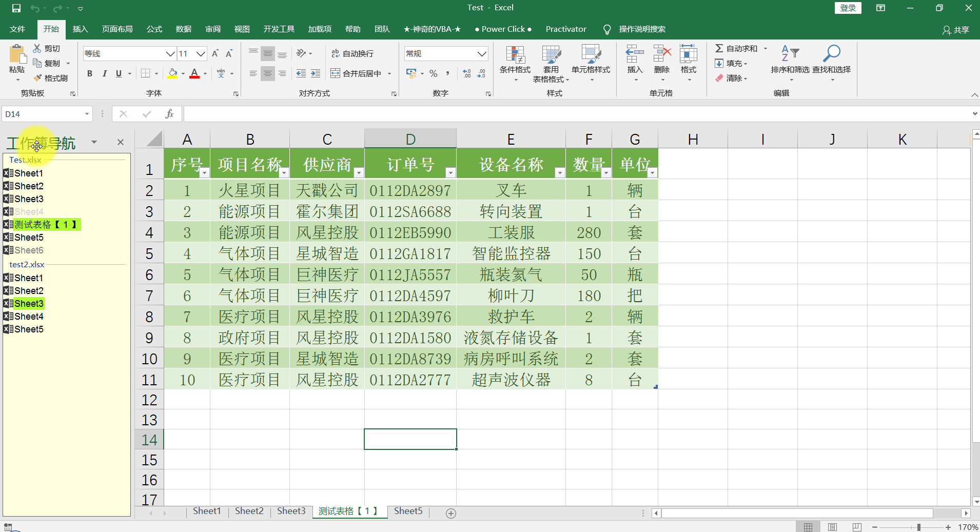The image size is (980, 532).
Task: Click the Format Painter brush
Action: click(37, 78)
